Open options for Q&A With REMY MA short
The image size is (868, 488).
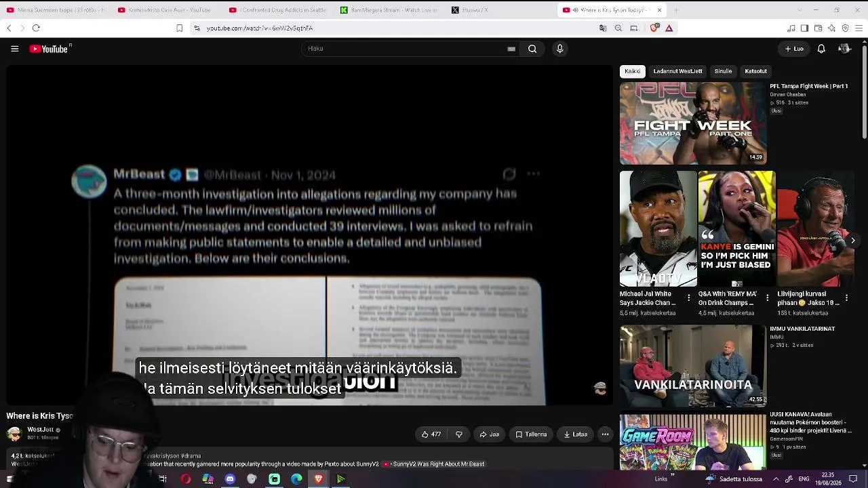pos(767,298)
